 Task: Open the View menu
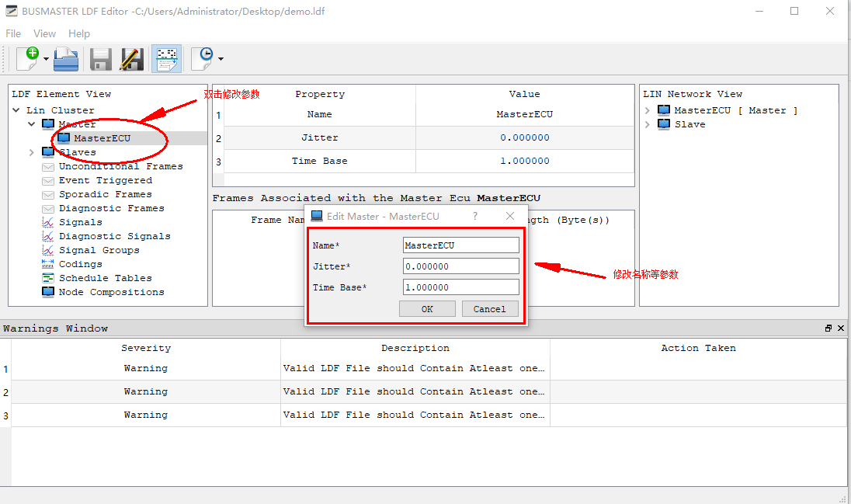44,33
